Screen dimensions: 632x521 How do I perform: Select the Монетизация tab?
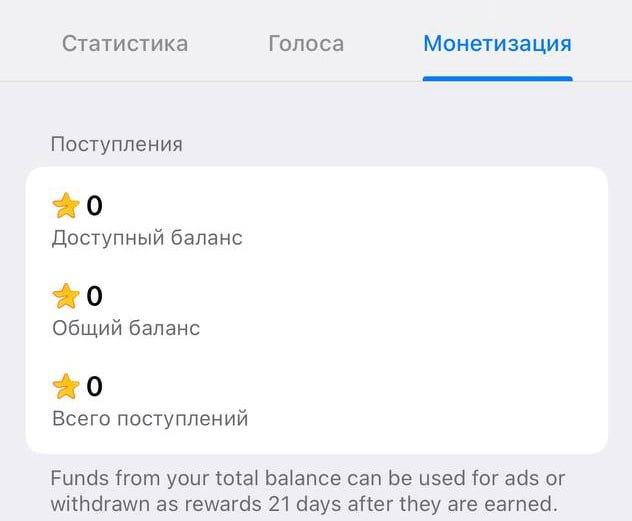497,44
